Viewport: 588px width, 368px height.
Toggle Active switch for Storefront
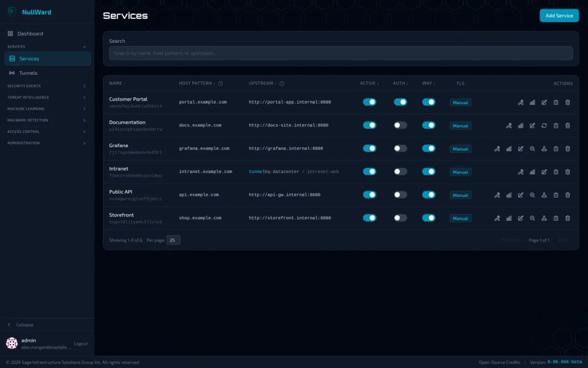pyautogui.click(x=369, y=218)
